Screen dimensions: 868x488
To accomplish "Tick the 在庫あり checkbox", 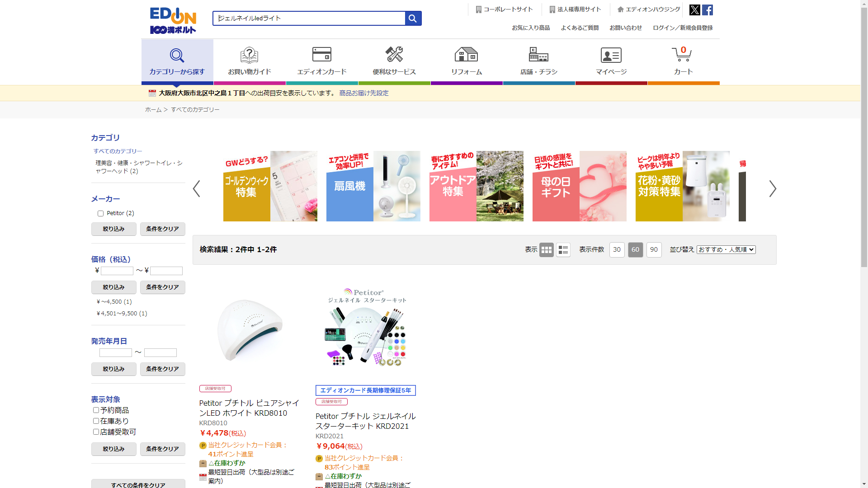I will click(96, 421).
